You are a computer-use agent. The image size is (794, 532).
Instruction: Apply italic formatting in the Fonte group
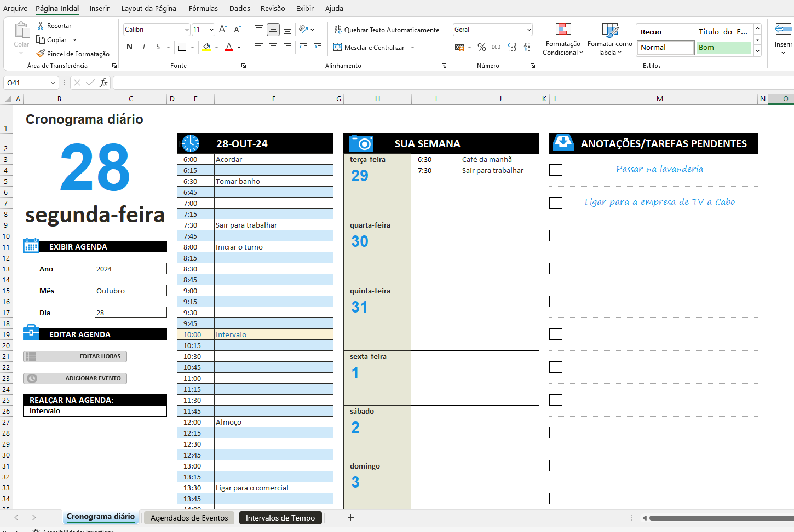pos(143,47)
